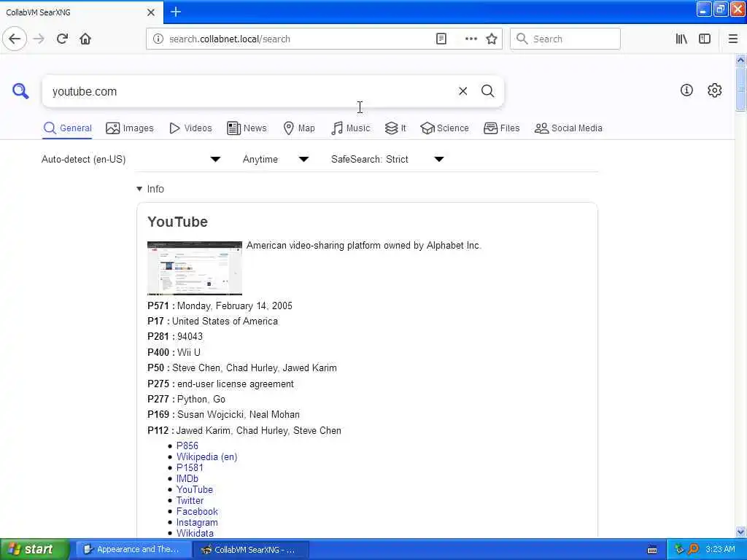Select the General search category tab
Image resolution: width=747 pixels, height=560 pixels.
point(67,128)
